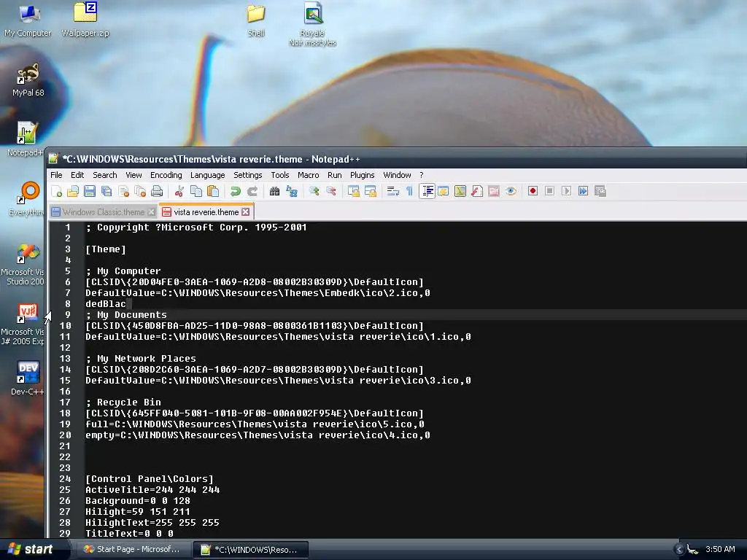Open the Settings menu
Image resolution: width=747 pixels, height=560 pixels.
click(x=248, y=175)
